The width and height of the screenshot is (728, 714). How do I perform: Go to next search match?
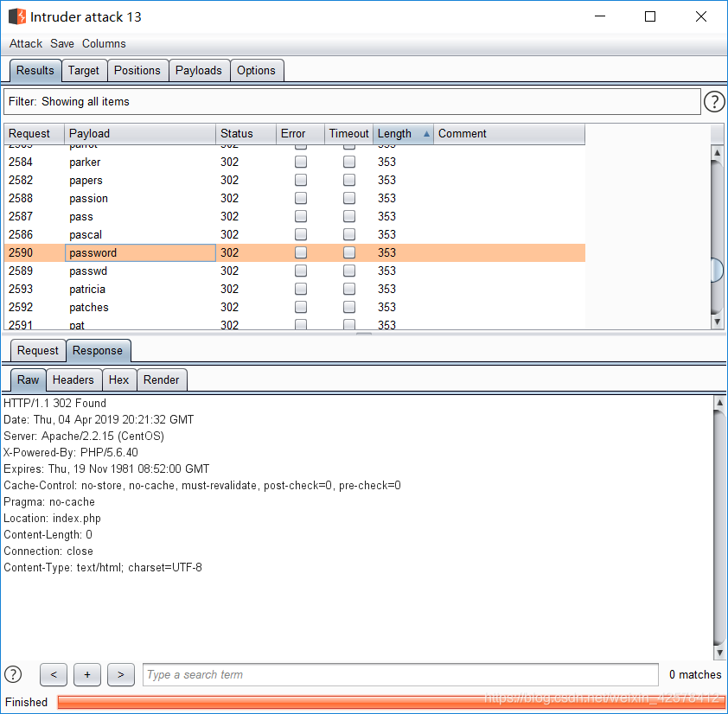click(121, 674)
